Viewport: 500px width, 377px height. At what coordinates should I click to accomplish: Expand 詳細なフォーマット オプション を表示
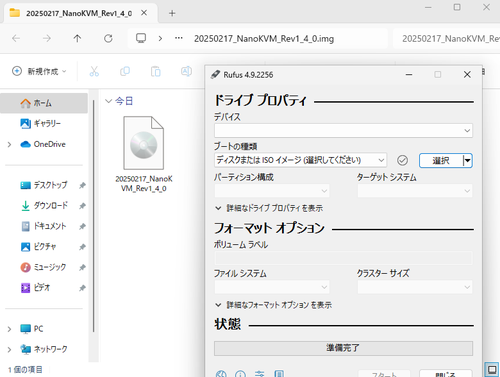(x=273, y=305)
